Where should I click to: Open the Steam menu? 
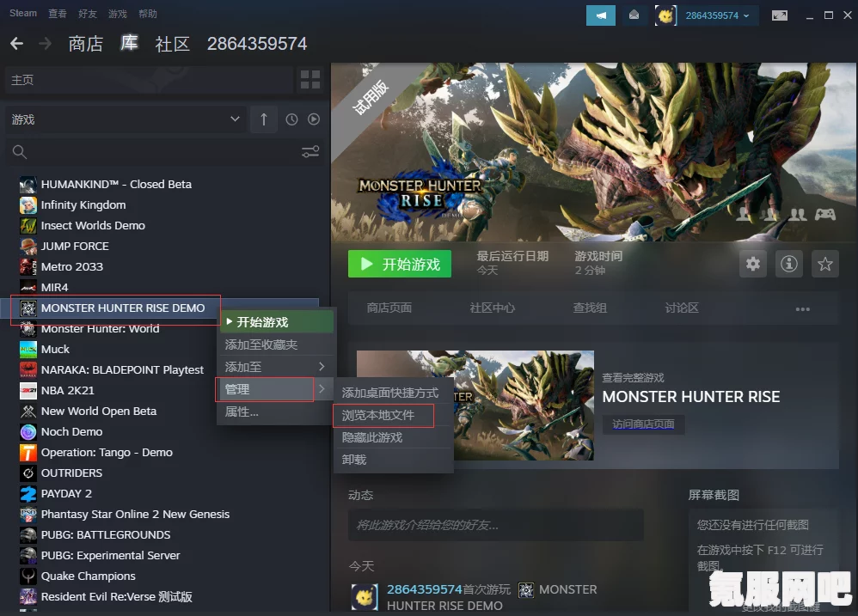click(x=23, y=13)
